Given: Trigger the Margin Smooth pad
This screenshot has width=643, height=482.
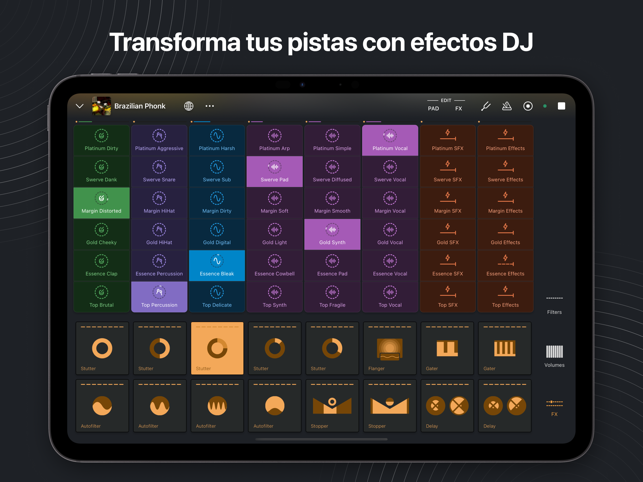Looking at the screenshot, I should point(332,203).
